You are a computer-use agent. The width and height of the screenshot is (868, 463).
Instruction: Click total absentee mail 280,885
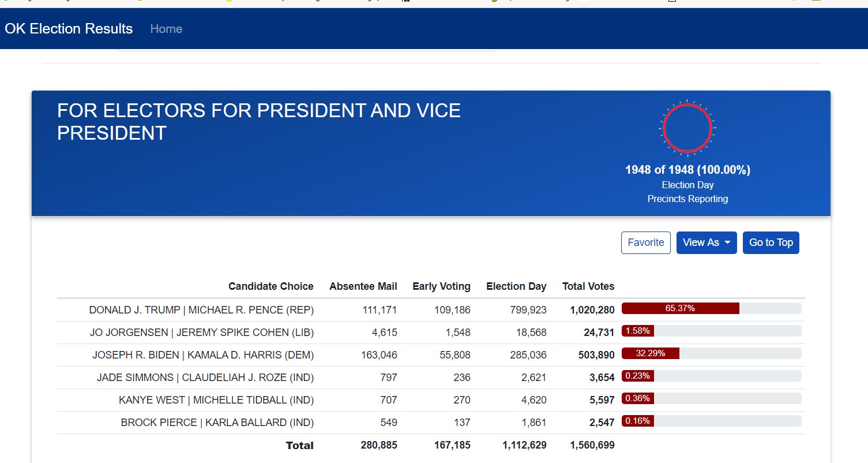pos(379,445)
